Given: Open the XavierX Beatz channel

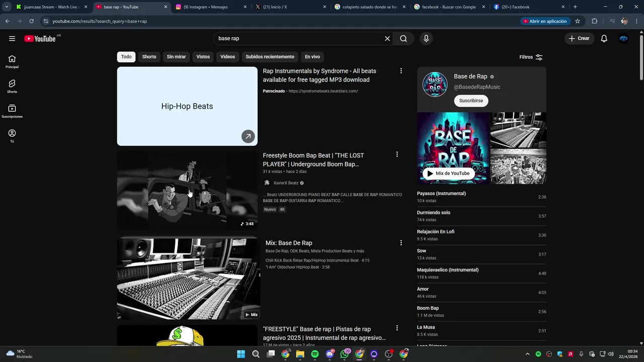Looking at the screenshot, I should [x=286, y=183].
